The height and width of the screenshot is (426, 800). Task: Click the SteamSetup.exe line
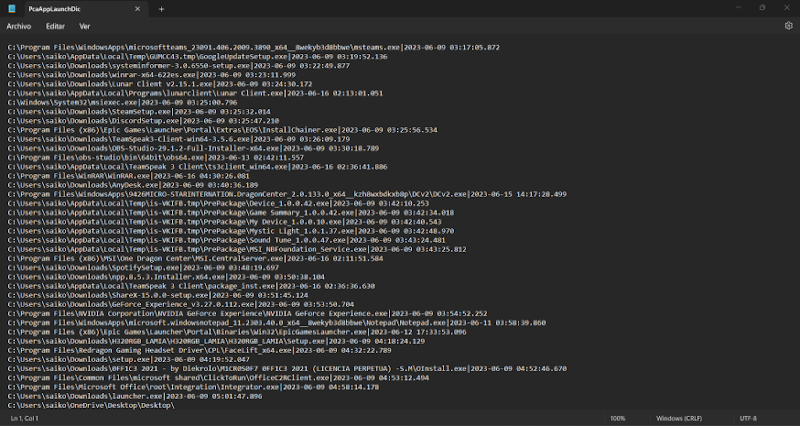coord(139,112)
